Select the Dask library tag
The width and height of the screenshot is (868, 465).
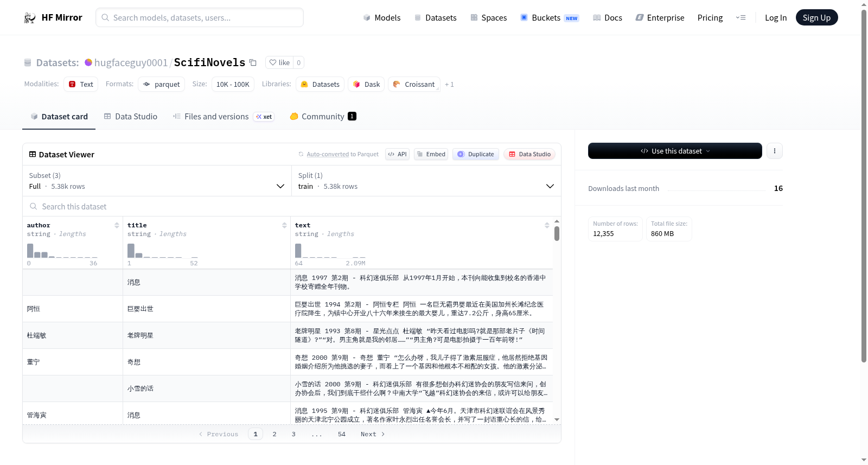(366, 84)
